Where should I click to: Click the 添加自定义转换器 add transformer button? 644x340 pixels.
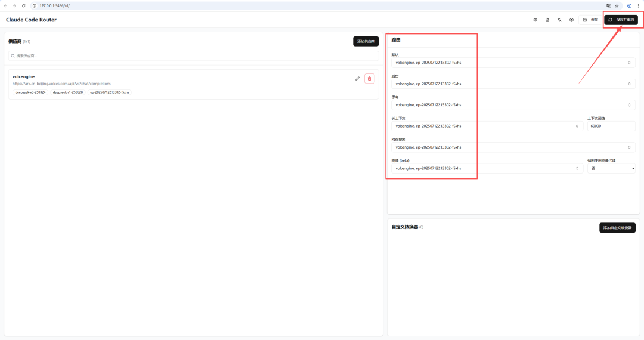[x=617, y=227]
